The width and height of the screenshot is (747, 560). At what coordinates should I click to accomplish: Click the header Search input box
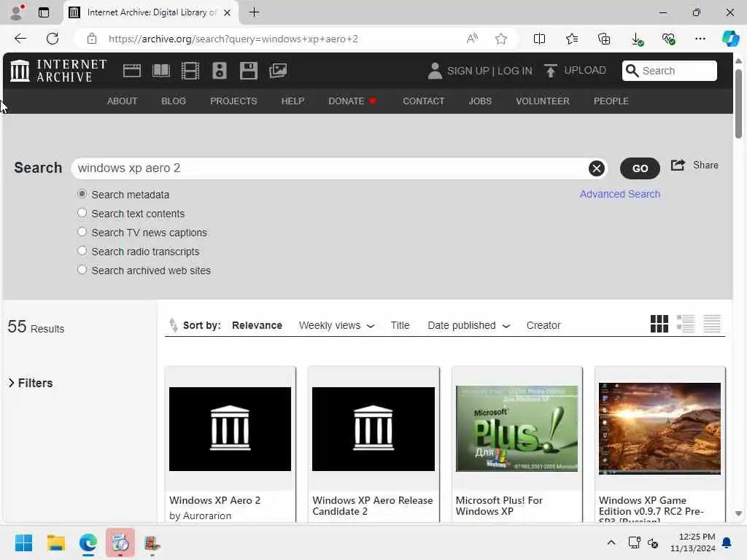point(670,71)
